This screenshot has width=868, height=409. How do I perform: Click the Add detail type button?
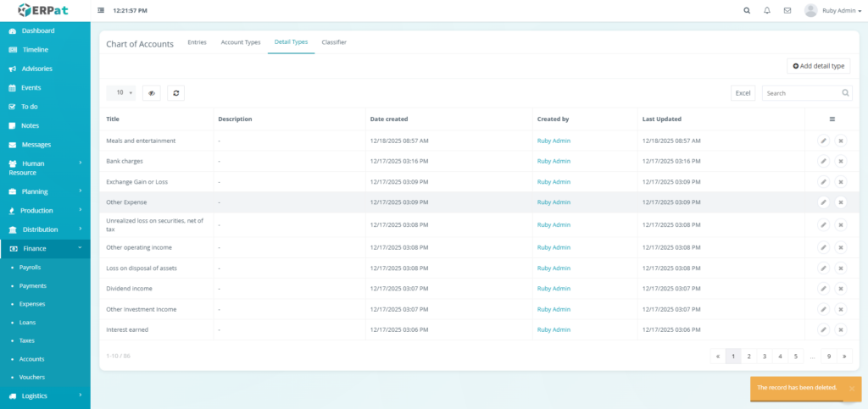818,66
